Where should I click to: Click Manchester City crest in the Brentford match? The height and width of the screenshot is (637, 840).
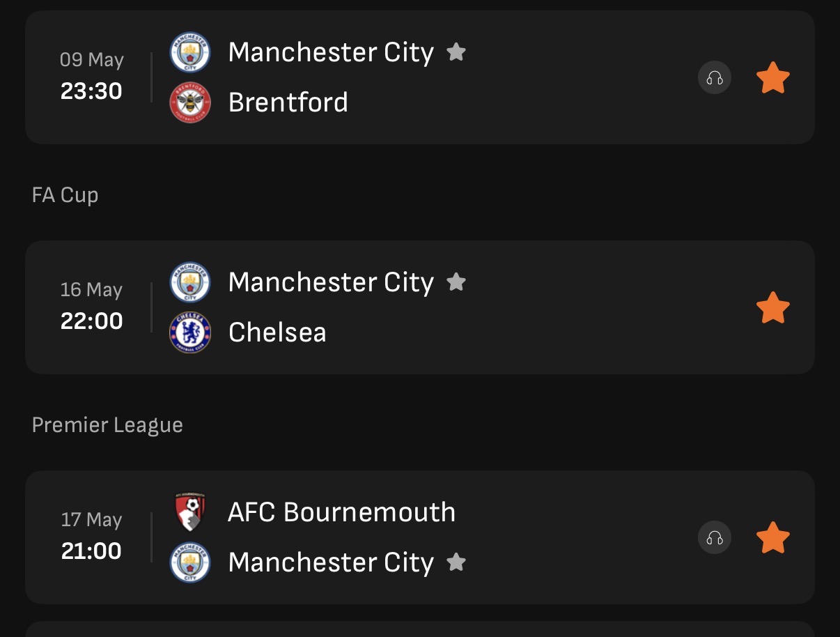[x=190, y=52]
